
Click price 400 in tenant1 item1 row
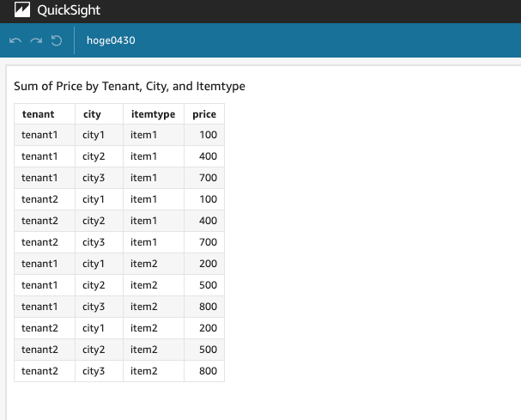[x=208, y=156]
